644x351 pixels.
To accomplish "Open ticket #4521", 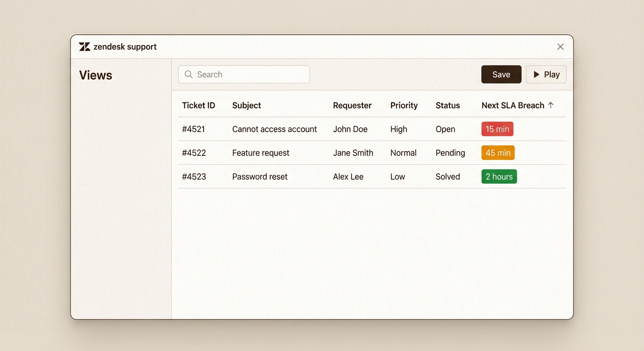I will pos(193,129).
